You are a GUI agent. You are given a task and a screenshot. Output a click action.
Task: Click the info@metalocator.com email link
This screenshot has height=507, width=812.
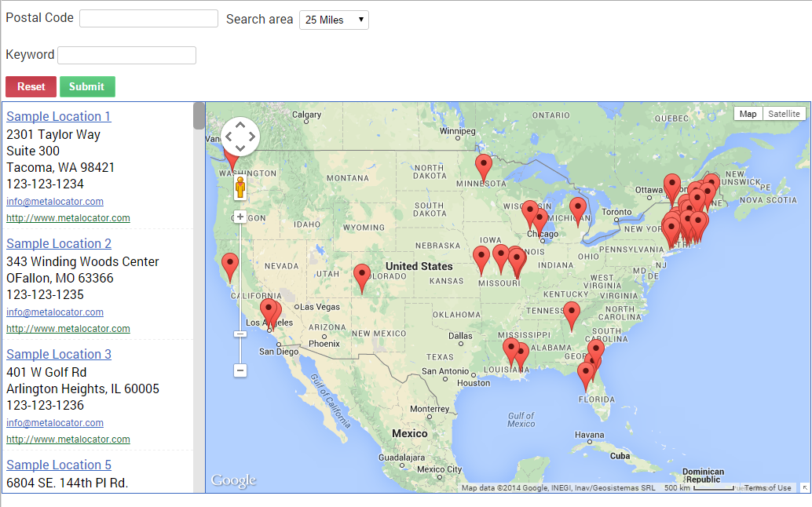coord(54,202)
